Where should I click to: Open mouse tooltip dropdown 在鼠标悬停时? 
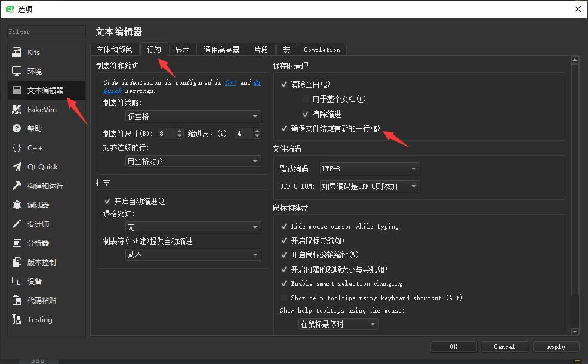pos(338,324)
